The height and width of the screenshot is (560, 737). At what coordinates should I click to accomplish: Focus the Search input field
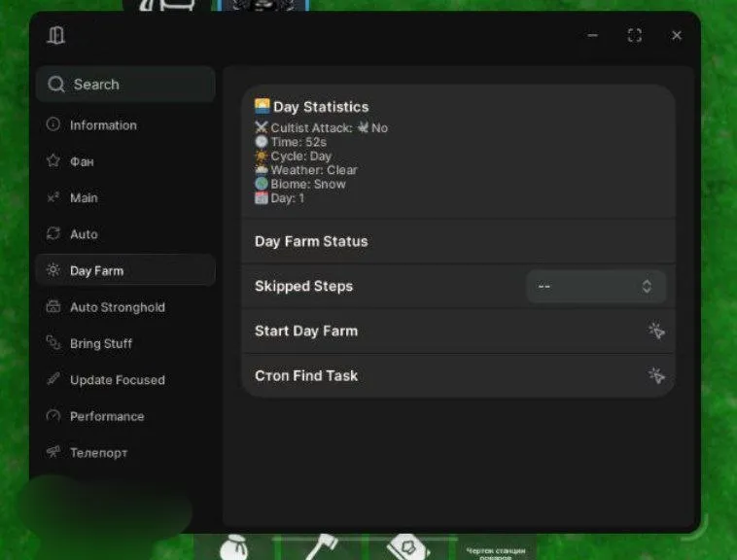136,85
